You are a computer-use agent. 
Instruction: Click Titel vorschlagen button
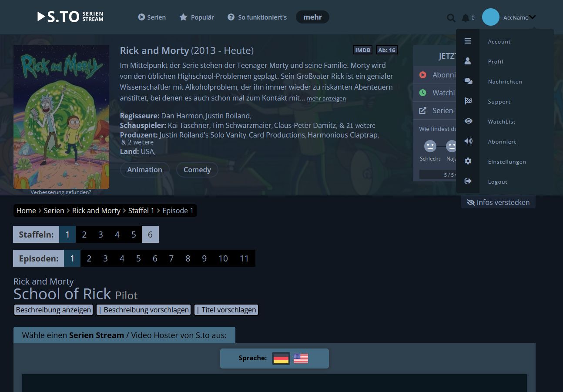(x=226, y=310)
